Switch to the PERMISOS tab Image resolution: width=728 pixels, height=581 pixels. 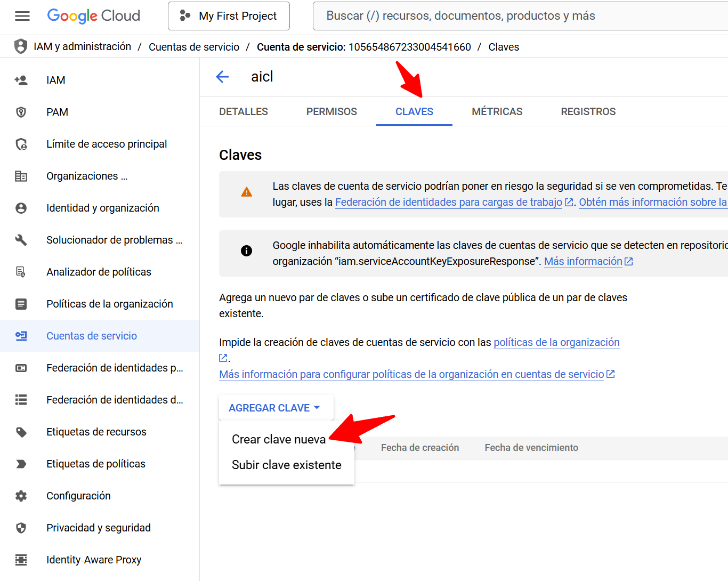point(331,111)
